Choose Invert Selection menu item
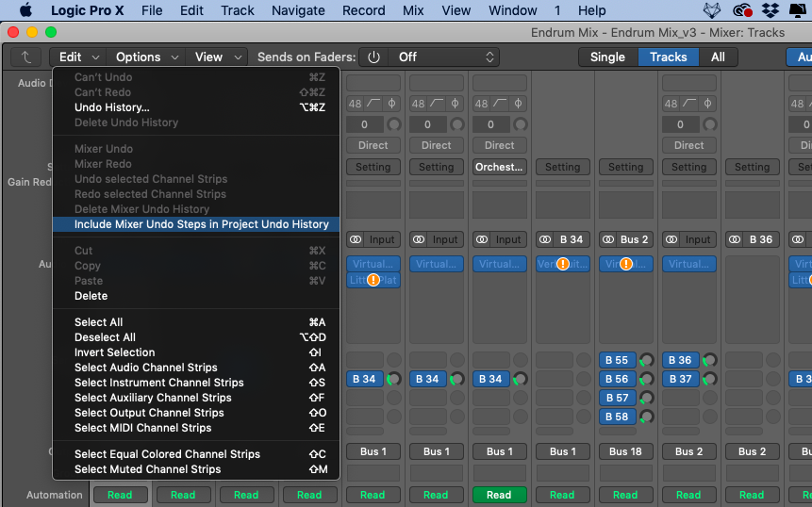812x507 pixels. pyautogui.click(x=196, y=352)
